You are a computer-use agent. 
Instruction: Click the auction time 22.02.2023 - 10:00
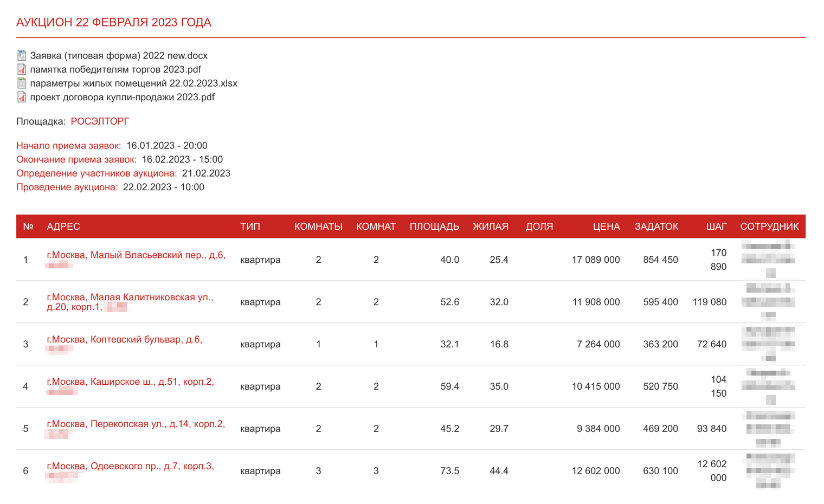(x=164, y=187)
